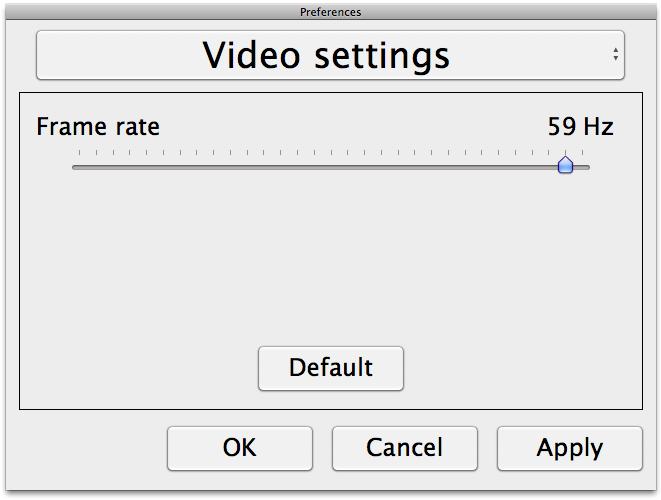The image size is (661, 500).
Task: Click the rightmost tick mark above the slider
Action: pyautogui.click(x=583, y=153)
